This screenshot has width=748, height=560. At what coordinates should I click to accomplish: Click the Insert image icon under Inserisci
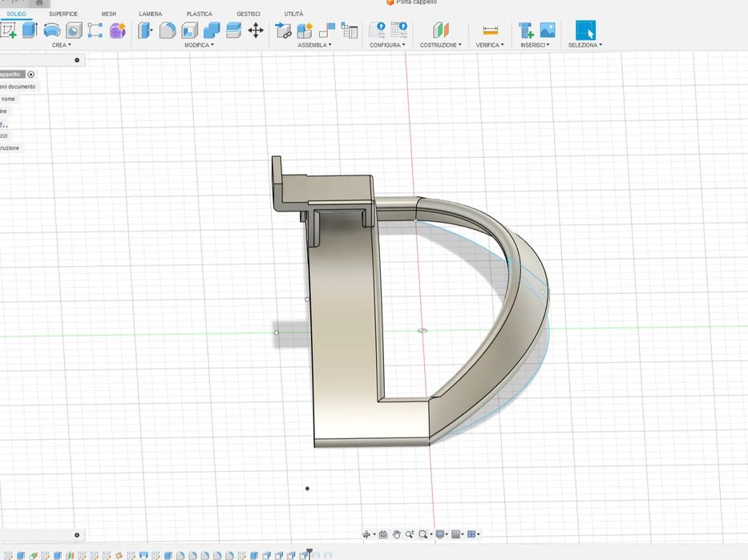[x=548, y=30]
